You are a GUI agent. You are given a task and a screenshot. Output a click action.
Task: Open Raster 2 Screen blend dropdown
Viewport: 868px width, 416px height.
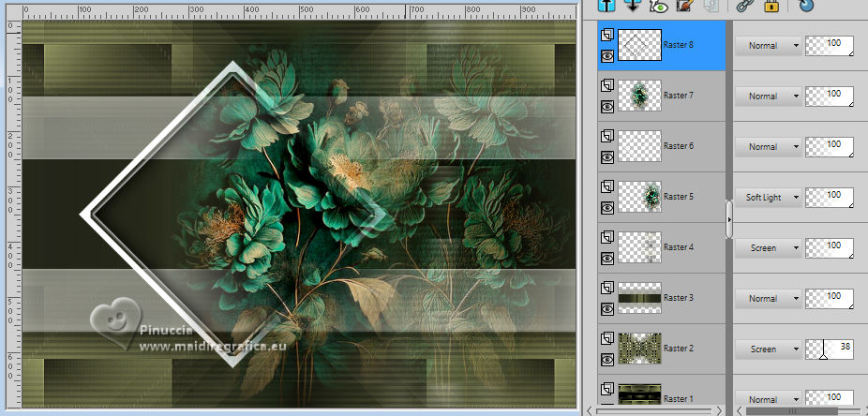[x=769, y=349]
